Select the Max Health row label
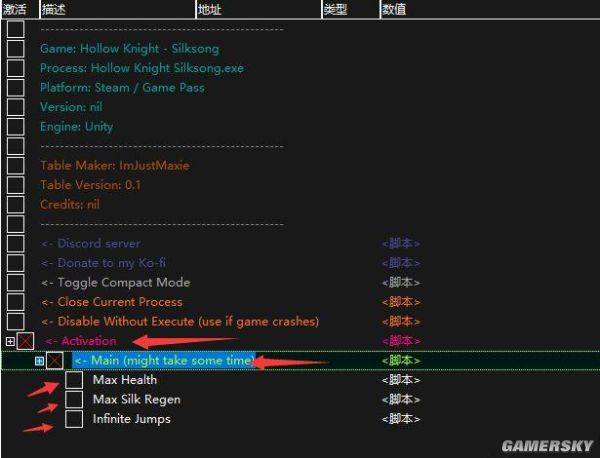The height and width of the screenshot is (458, 600). [125, 380]
